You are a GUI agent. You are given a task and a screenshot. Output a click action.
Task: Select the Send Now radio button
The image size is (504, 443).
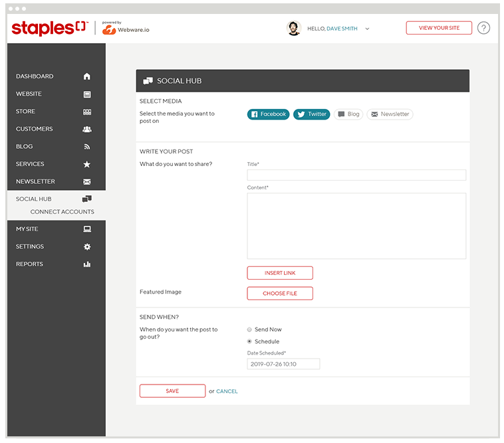point(249,329)
